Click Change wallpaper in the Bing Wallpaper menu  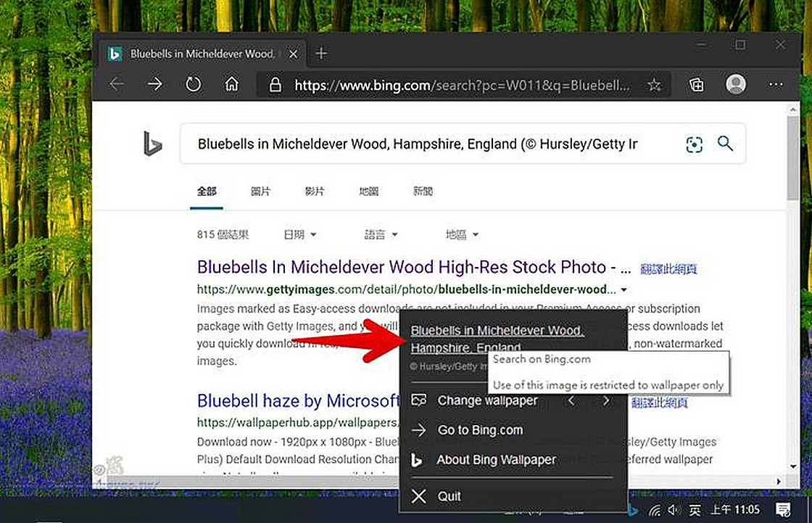coord(487,400)
